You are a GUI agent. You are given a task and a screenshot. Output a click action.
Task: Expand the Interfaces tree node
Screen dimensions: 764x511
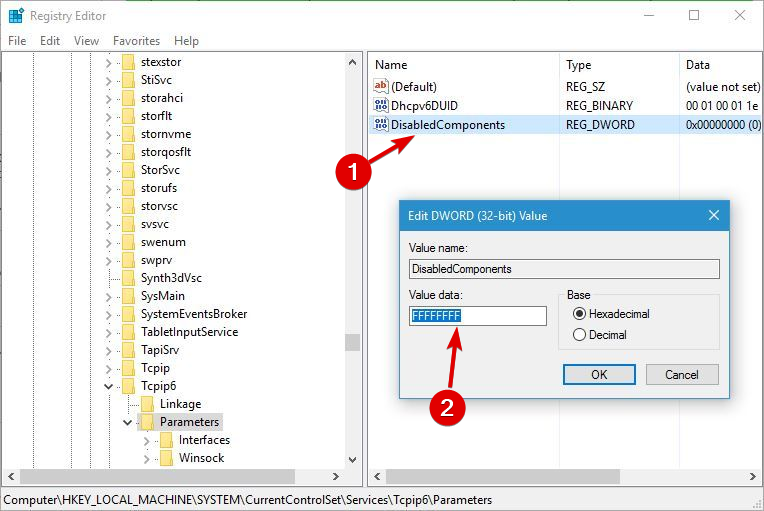point(147,441)
